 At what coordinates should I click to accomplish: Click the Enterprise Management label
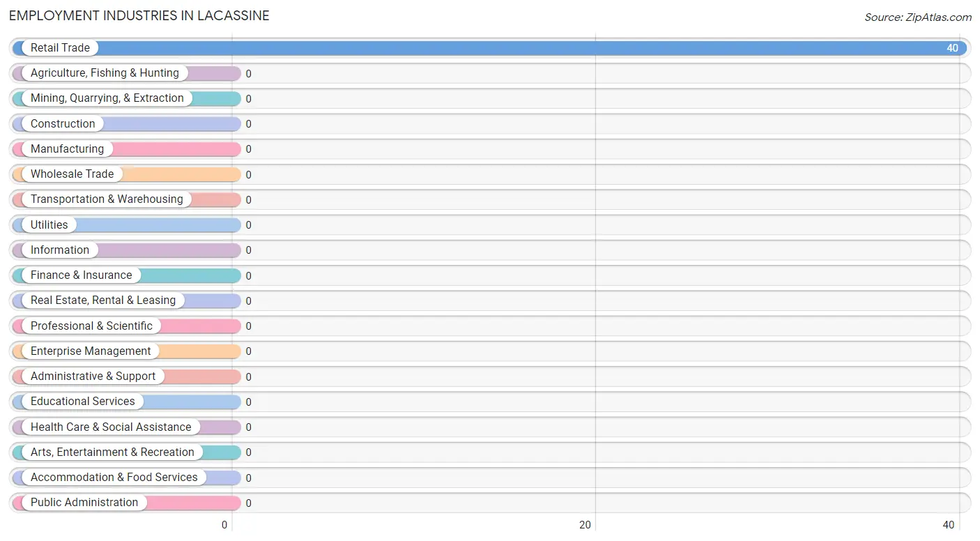click(x=91, y=351)
